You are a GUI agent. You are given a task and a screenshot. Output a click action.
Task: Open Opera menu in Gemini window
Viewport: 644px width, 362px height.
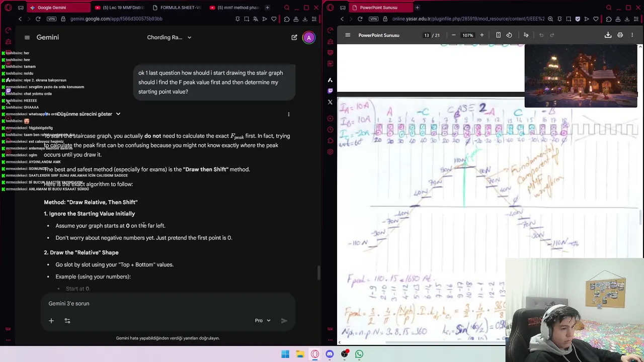point(8,8)
